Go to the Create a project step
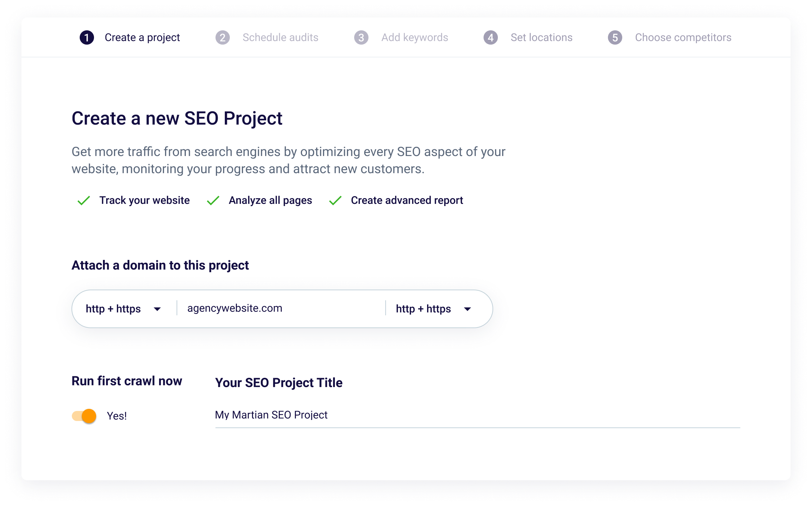The image size is (812, 506). [142, 37]
